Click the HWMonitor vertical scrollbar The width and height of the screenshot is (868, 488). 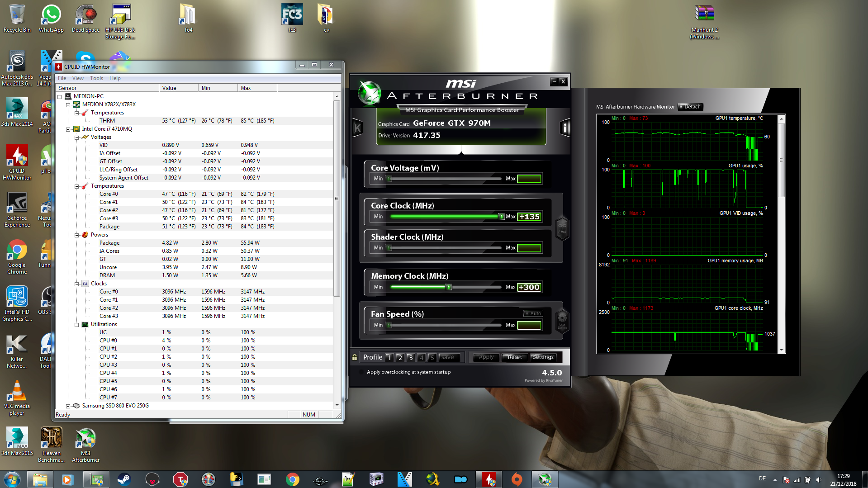coord(337,199)
